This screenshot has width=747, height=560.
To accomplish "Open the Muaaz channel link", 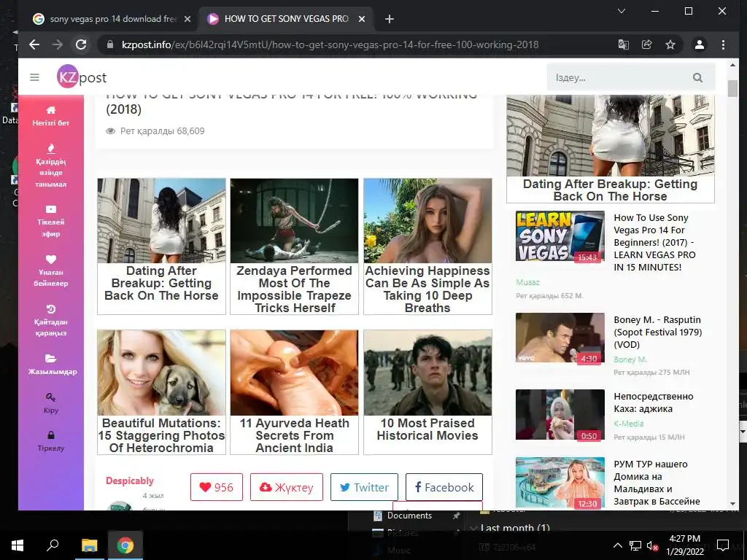I will click(528, 282).
